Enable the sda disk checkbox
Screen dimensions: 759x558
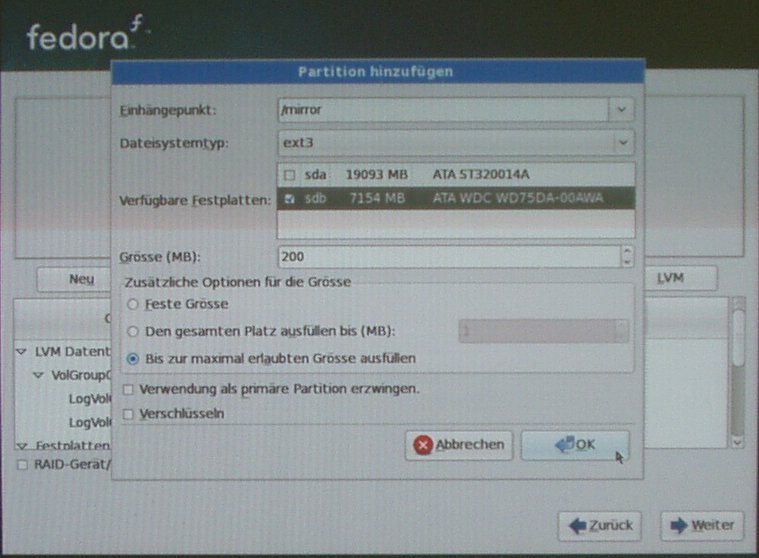tap(289, 175)
